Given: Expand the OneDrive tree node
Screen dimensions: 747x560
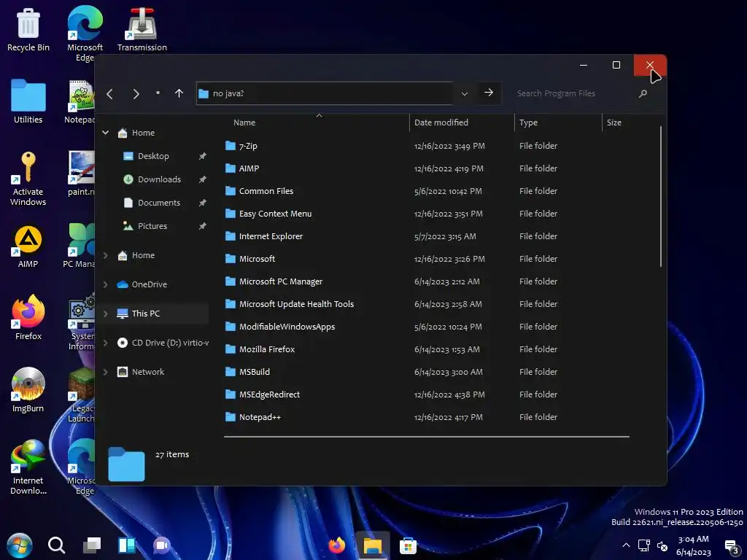Looking at the screenshot, I should coord(106,284).
